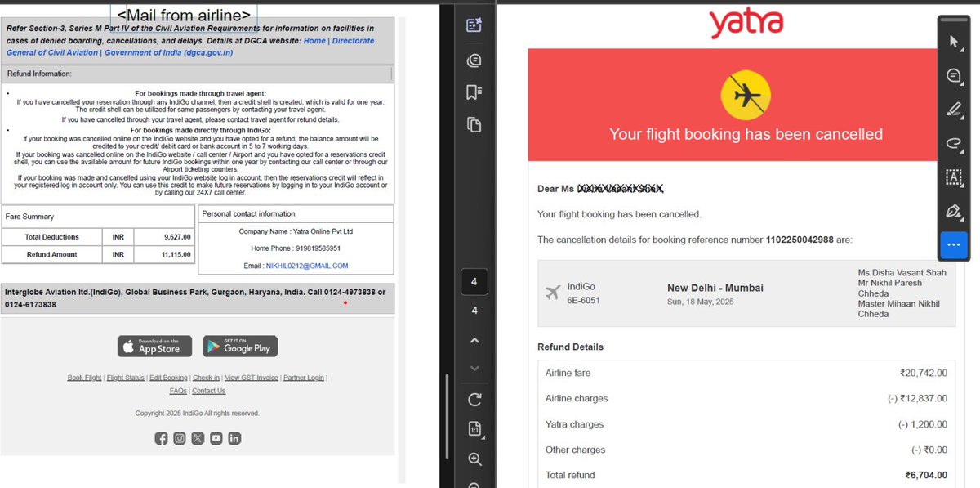Choose the freehand Draw tool
This screenshot has height=488, width=980.
coord(953,142)
